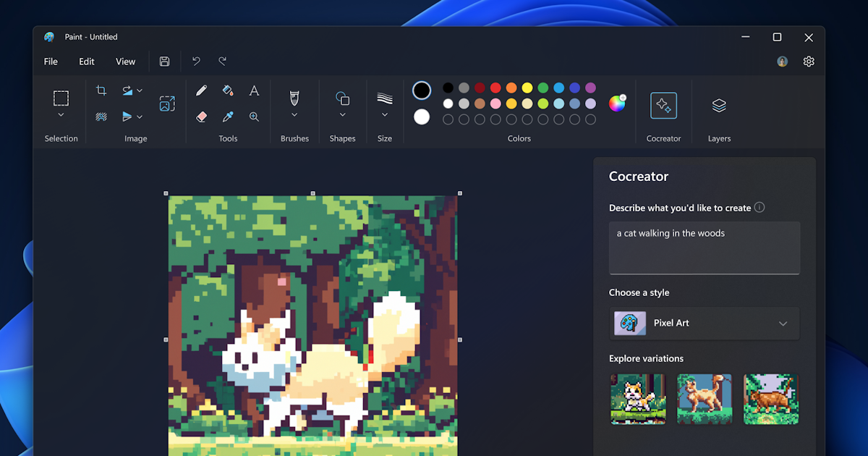Viewport: 868px width, 456px height.
Task: Pick the gold palette color
Action: point(511,104)
